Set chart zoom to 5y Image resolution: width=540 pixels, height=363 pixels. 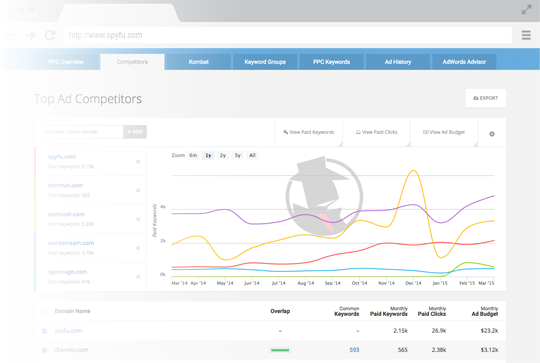[x=238, y=155]
